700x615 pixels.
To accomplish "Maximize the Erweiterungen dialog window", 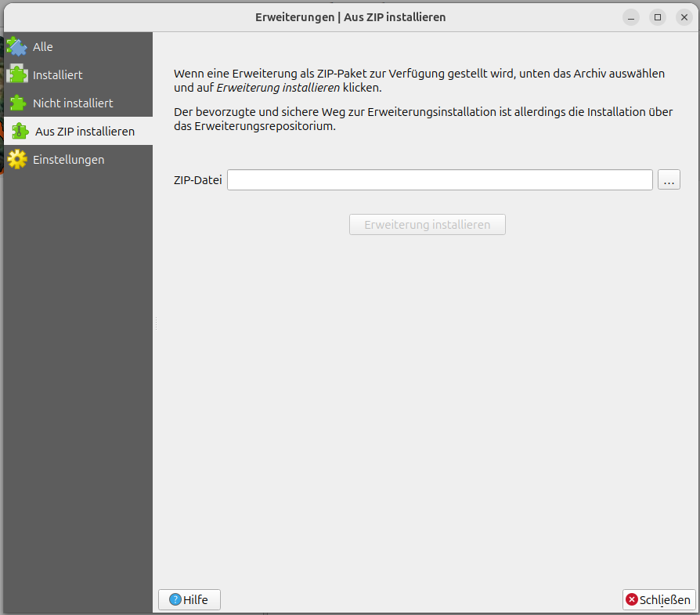I will (658, 16).
